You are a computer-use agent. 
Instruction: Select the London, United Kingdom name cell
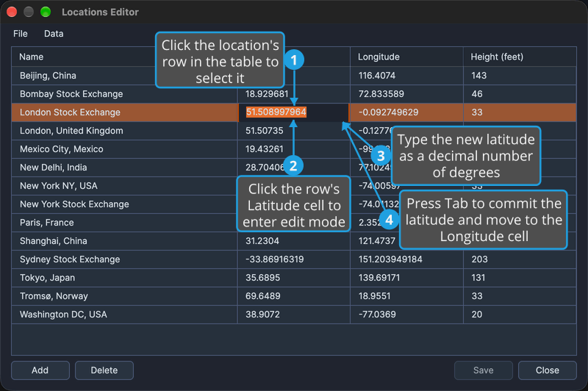click(124, 131)
